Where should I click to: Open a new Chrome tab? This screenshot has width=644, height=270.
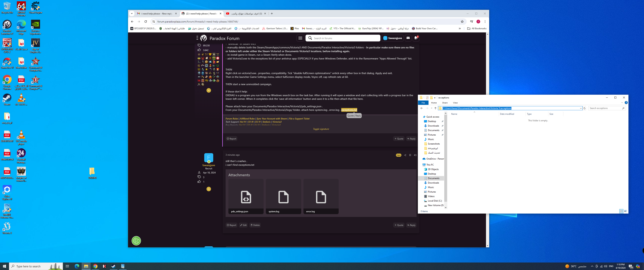(x=272, y=13)
